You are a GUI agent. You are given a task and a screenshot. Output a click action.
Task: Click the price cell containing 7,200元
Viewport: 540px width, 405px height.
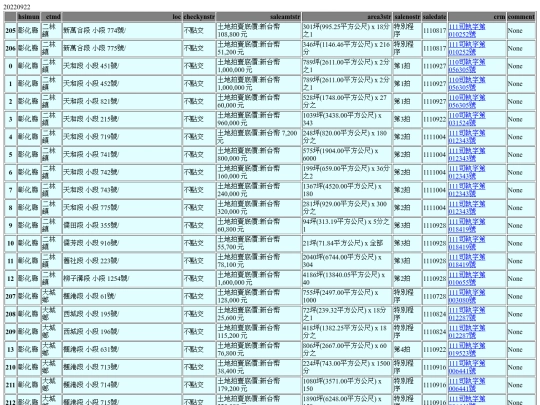pyautogui.click(x=259, y=137)
